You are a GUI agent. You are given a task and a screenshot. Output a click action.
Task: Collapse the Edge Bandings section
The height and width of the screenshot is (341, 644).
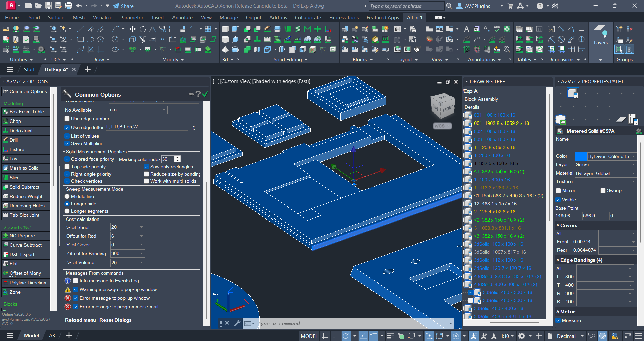558,260
